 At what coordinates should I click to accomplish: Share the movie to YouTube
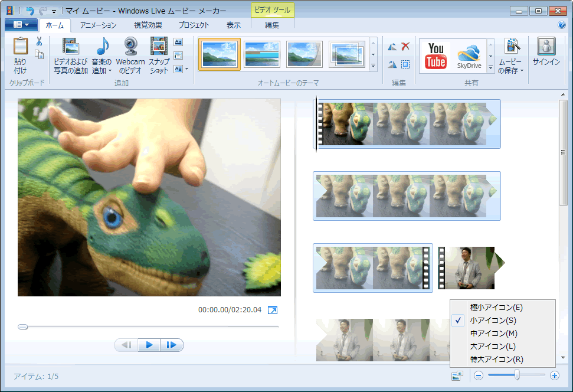coord(436,55)
